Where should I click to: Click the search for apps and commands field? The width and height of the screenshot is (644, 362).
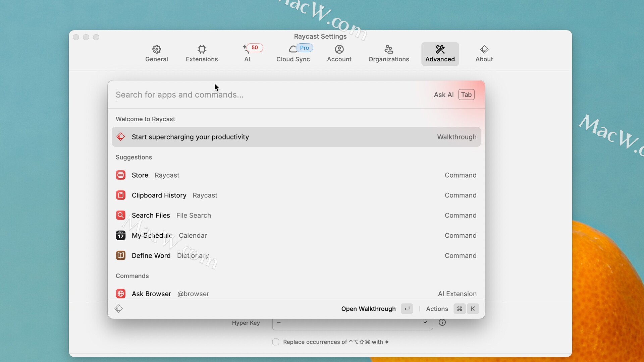(268, 95)
